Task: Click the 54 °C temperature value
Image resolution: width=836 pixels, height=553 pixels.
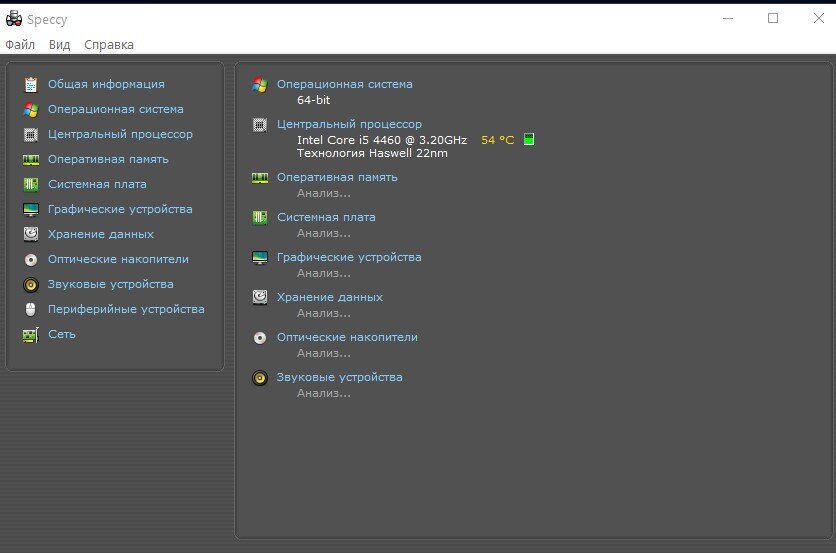Action: pos(497,140)
